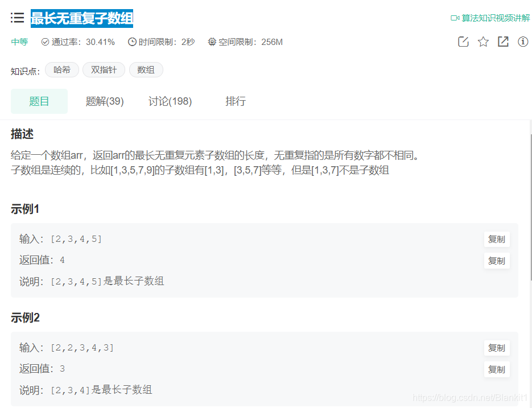Click the edit/feedback icon near top right
Image resolution: width=532 pixels, height=408 pixels.
tap(463, 41)
